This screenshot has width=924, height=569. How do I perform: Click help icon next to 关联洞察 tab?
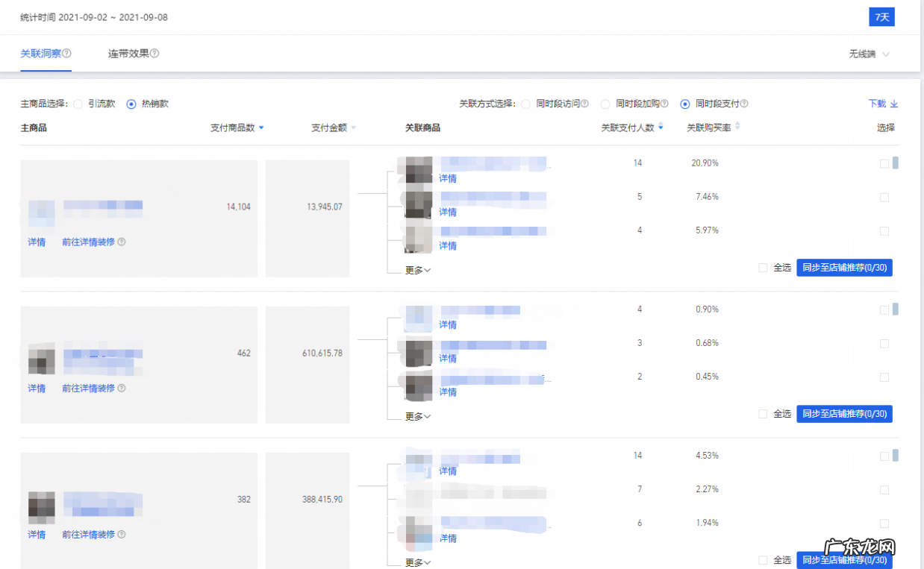pos(67,54)
